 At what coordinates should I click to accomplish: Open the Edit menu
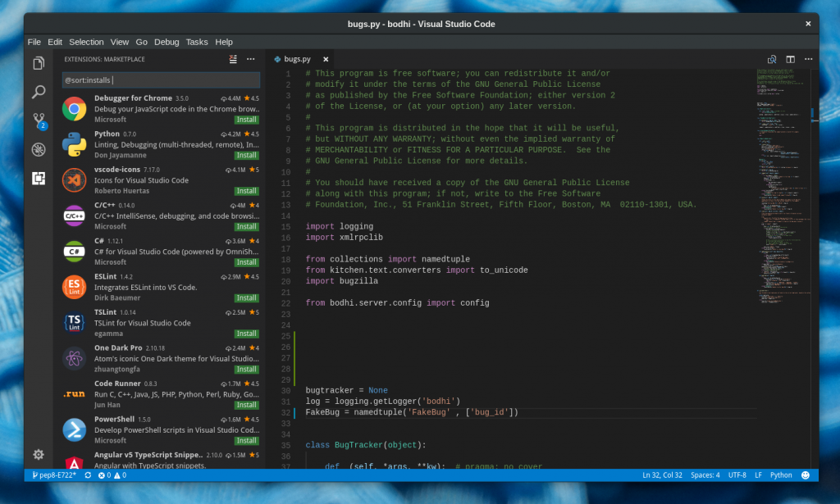pyautogui.click(x=55, y=42)
